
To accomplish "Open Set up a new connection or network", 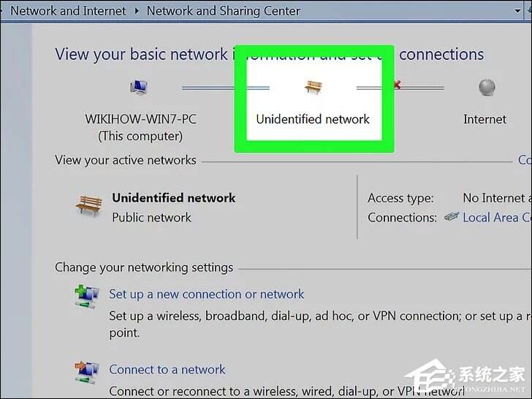I will pyautogui.click(x=206, y=294).
